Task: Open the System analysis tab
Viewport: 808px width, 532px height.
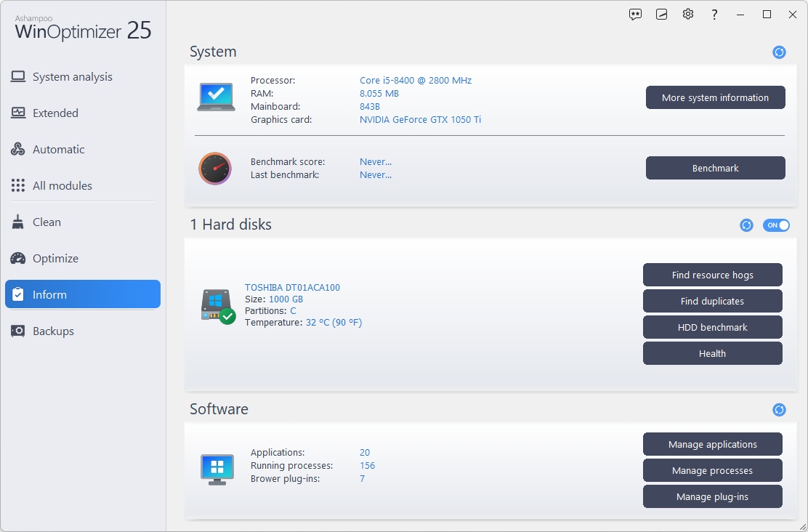Action: (x=72, y=77)
